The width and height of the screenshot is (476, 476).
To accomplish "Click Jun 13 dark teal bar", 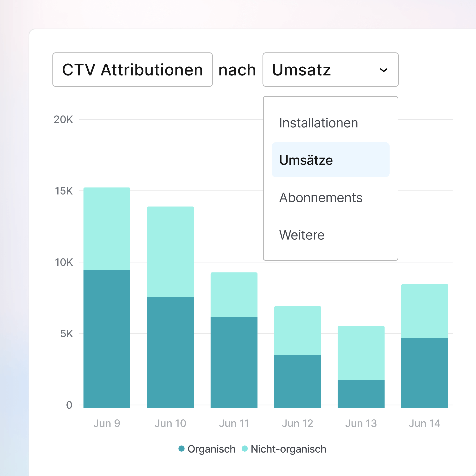I will [x=361, y=394].
